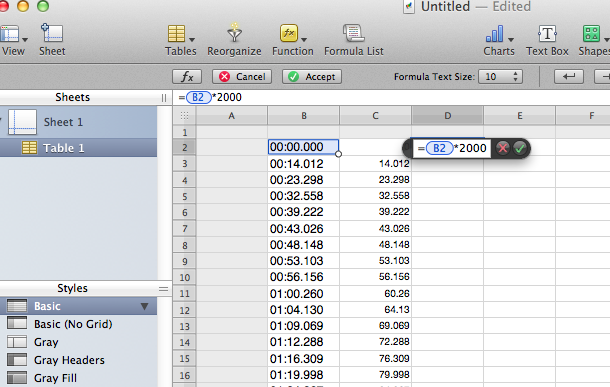Open Formula Text Size dropdown
Viewport: 610px width, 387px height.
[x=500, y=77]
